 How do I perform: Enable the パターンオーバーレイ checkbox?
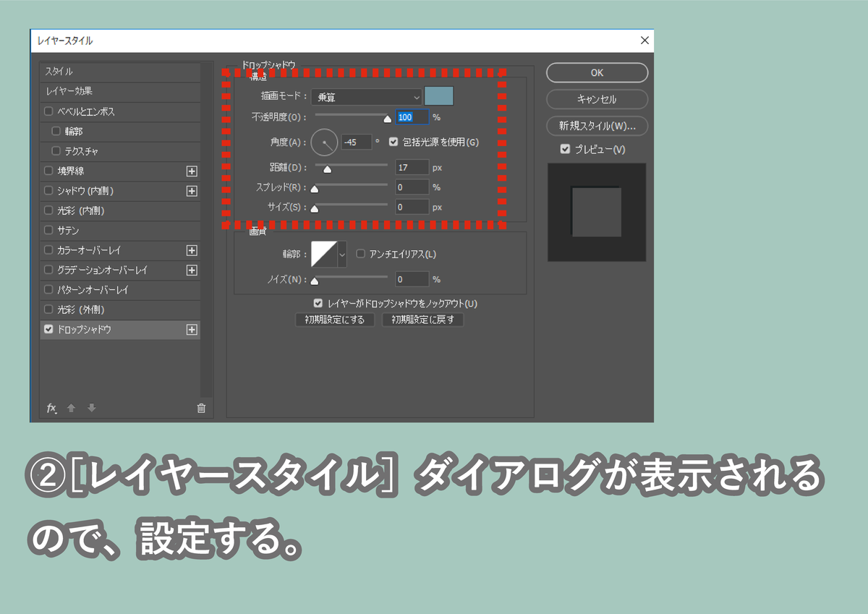point(48,289)
